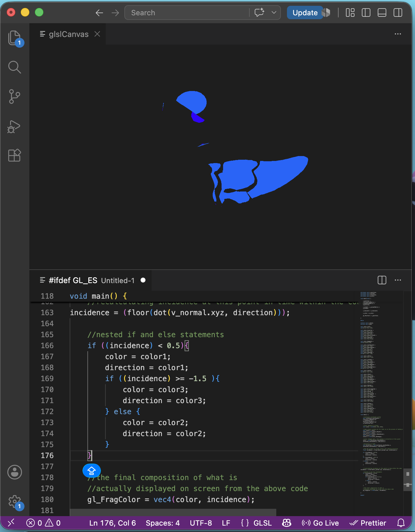Open the Manage gear settings icon
Image resolution: width=415 pixels, height=532 pixels.
[14, 501]
